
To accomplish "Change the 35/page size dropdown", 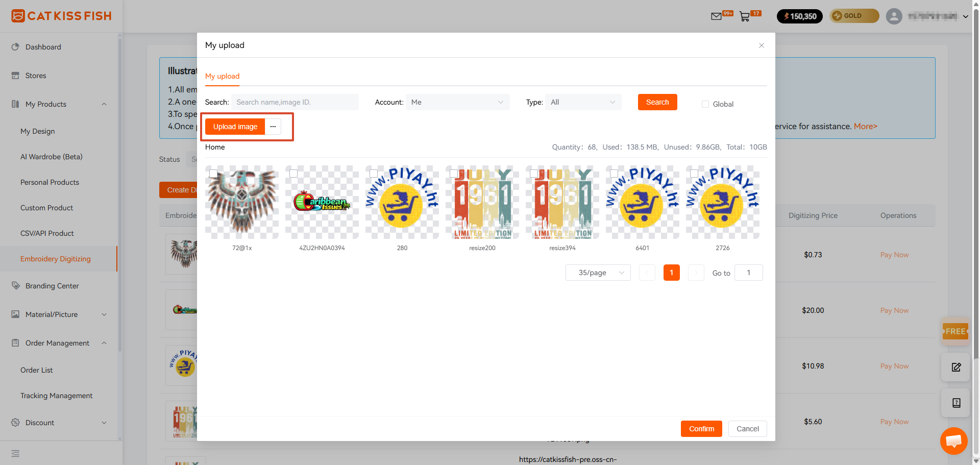I will click(598, 273).
